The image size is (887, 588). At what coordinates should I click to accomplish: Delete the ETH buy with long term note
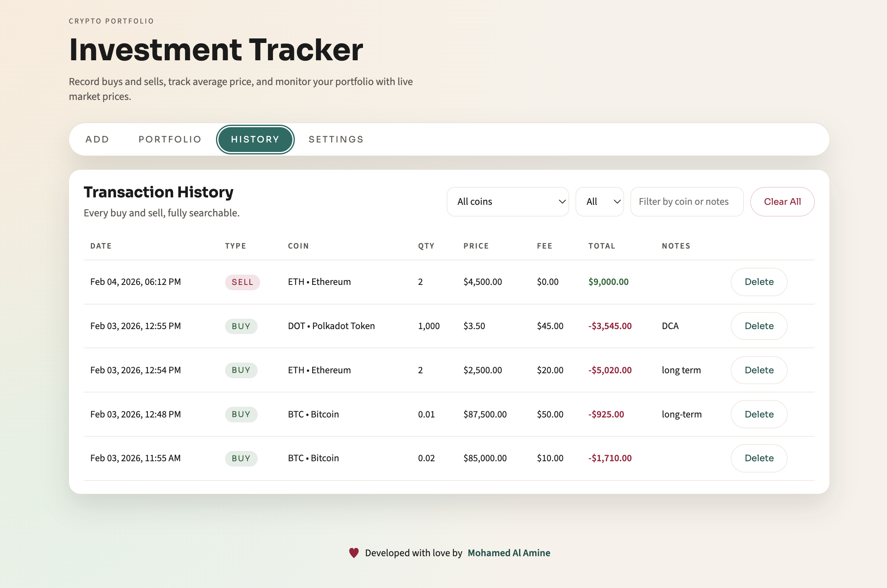pyautogui.click(x=759, y=370)
